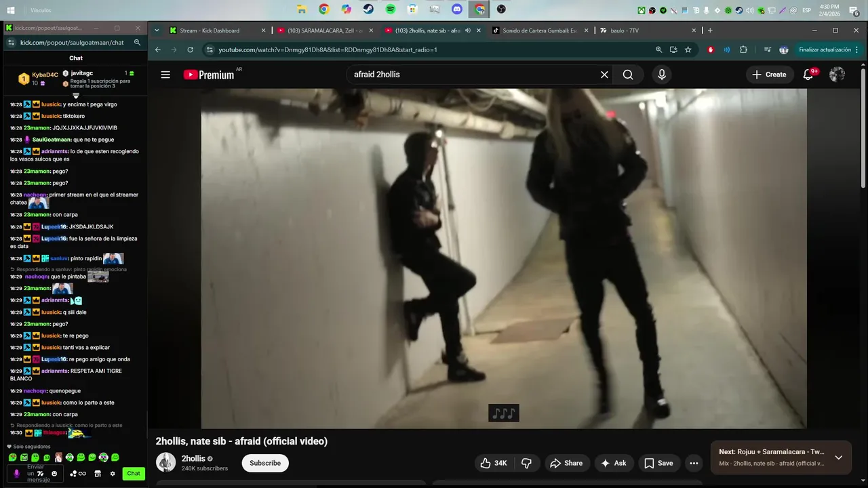868x488 pixels.
Task: Clear the YouTube search box text
Action: (x=604, y=75)
